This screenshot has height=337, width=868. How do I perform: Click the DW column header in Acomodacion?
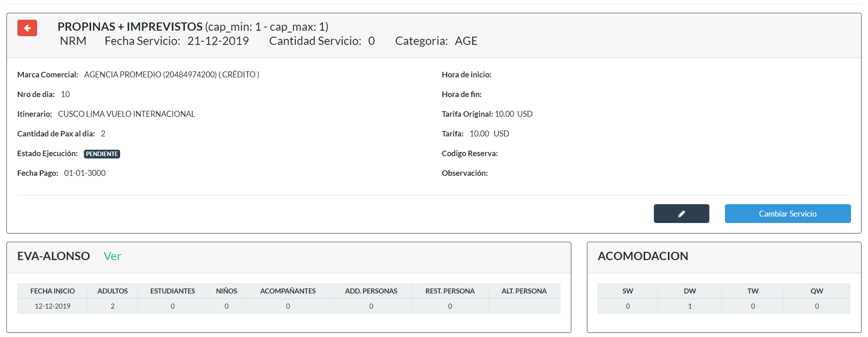[x=689, y=291]
